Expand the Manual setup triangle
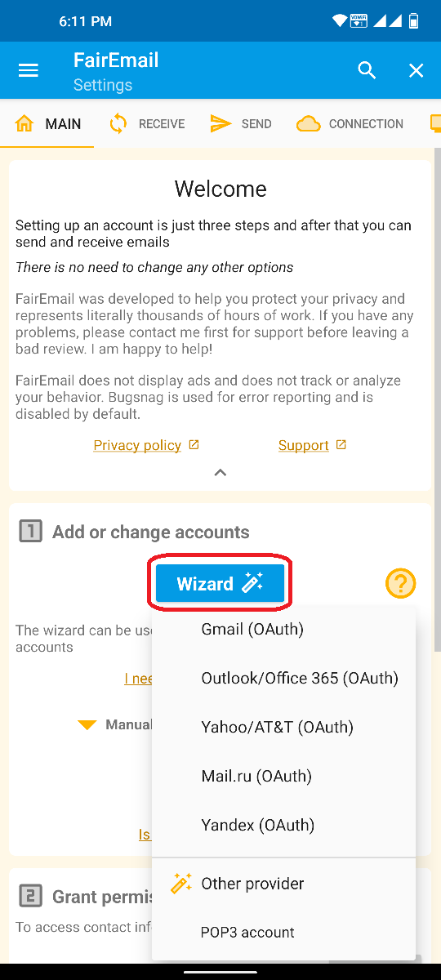This screenshot has height=980, width=441. tap(87, 725)
